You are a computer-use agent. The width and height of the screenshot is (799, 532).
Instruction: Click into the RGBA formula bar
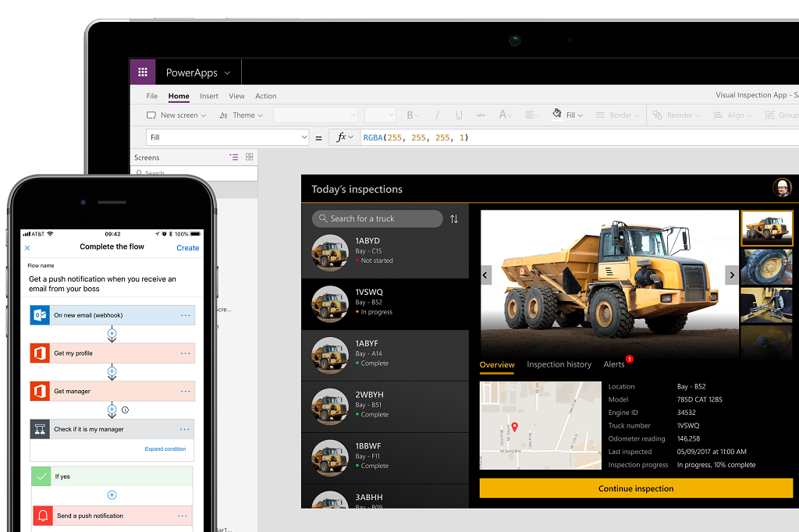[x=580, y=137]
